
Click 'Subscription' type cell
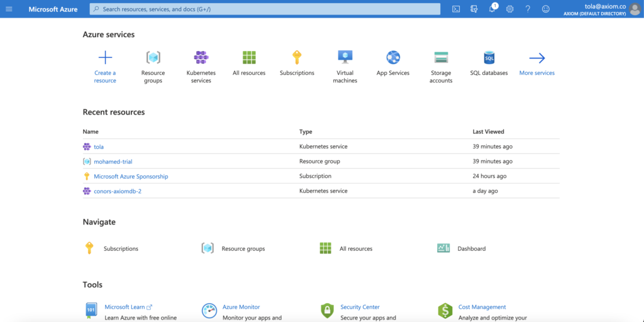coord(316,176)
